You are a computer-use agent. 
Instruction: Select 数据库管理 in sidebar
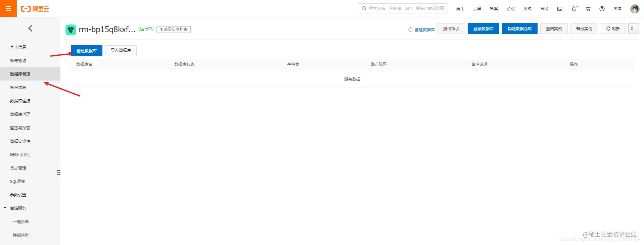coord(30,74)
